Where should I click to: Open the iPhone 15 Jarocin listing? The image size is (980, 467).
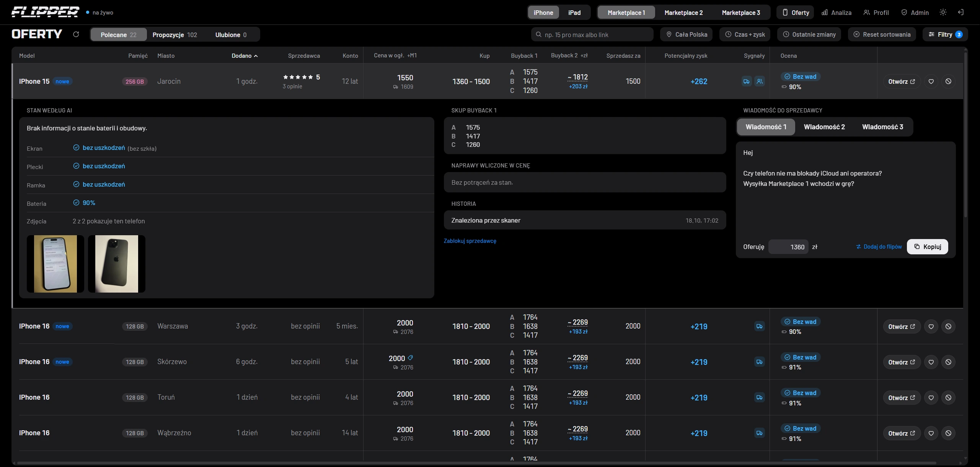[x=902, y=81]
